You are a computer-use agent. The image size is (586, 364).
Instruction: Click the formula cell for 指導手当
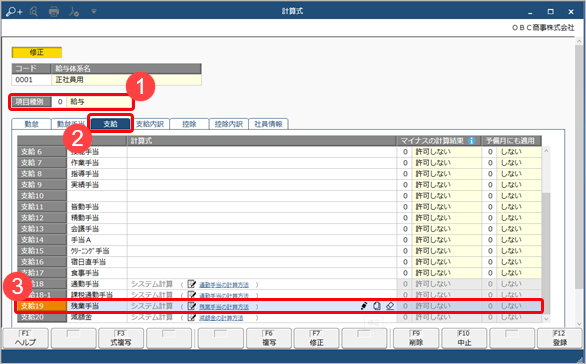262,174
